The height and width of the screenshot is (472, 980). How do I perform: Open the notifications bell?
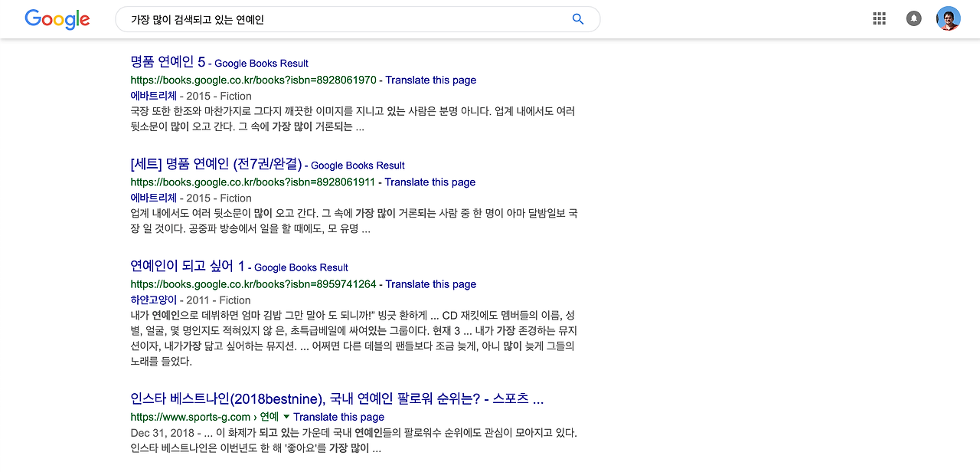pos(913,18)
